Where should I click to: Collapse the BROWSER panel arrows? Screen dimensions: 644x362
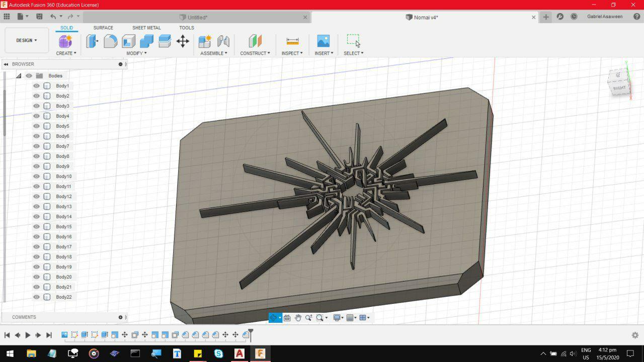(x=6, y=64)
